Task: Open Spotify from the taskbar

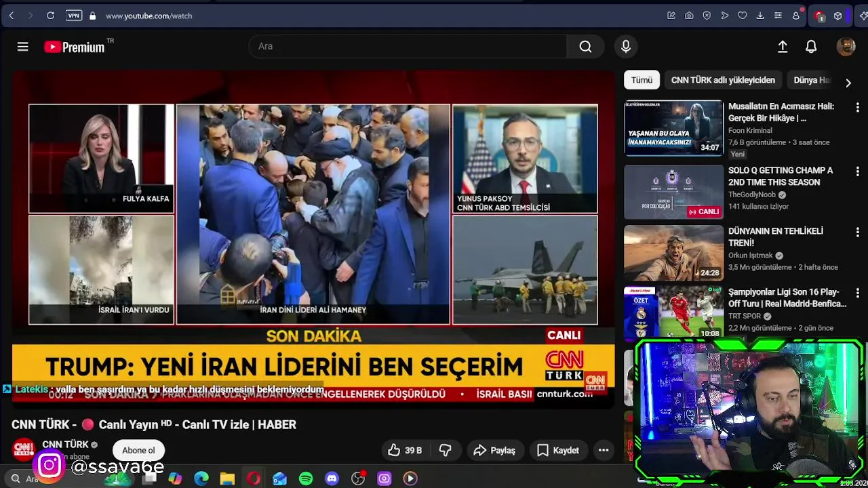Action: [306, 479]
